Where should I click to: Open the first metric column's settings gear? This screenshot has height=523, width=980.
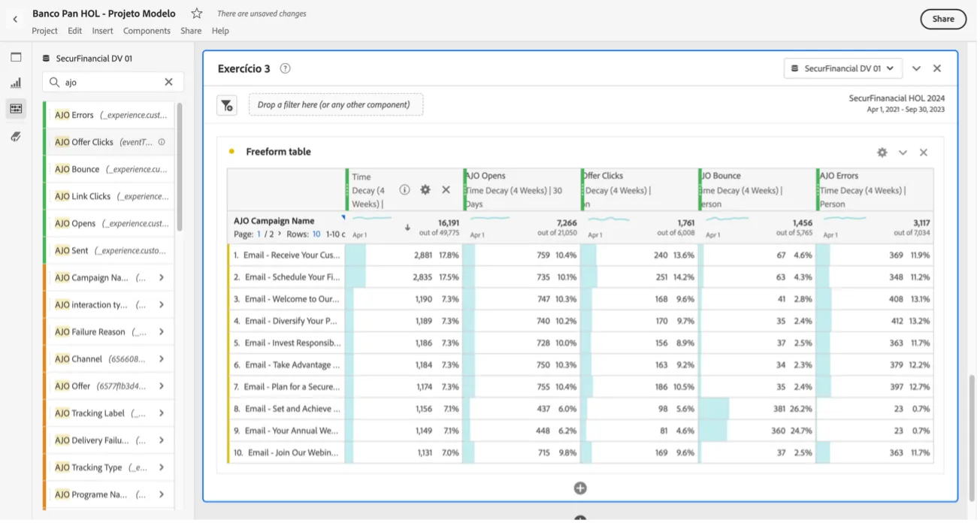pyautogui.click(x=425, y=190)
